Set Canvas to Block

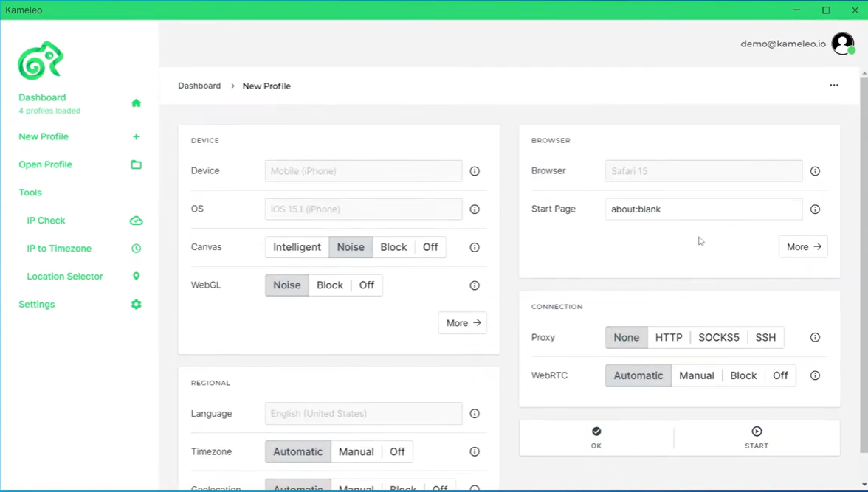click(x=393, y=247)
